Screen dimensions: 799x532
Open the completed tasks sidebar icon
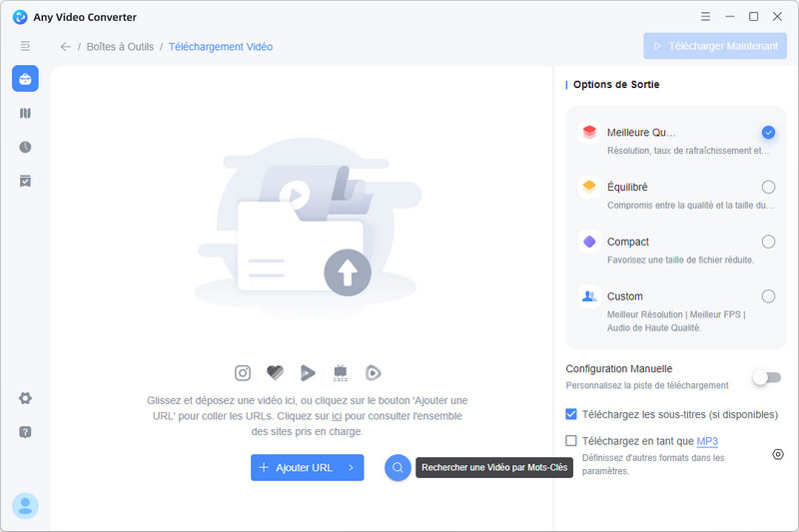coord(25,181)
